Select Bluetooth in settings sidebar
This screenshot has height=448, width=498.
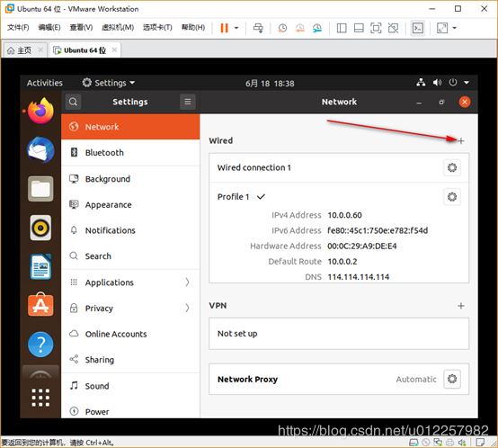tap(130, 153)
